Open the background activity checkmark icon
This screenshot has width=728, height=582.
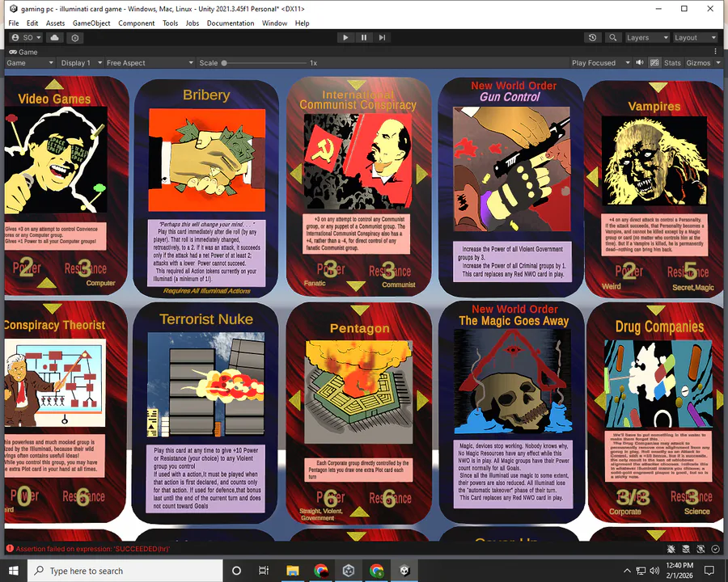pyautogui.click(x=716, y=549)
